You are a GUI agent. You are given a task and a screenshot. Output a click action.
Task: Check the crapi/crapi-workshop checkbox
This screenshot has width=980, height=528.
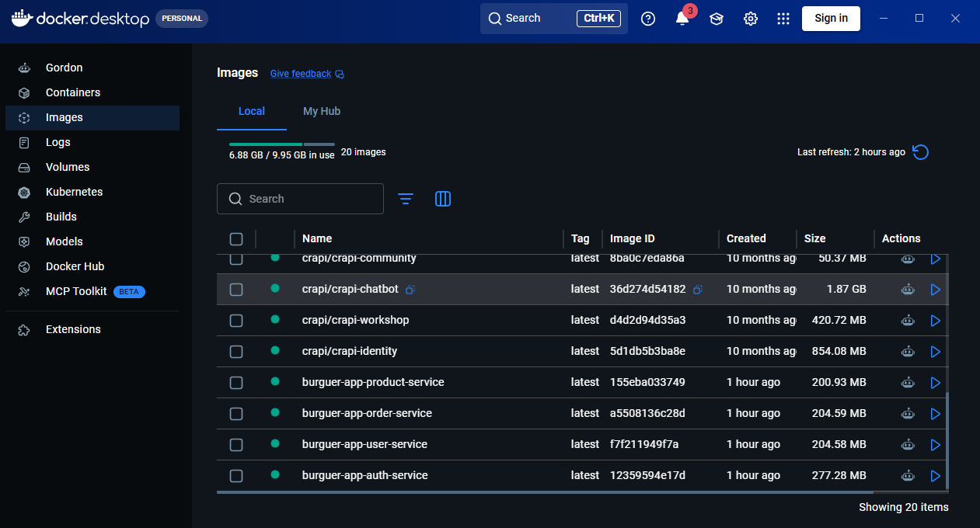[236, 321]
